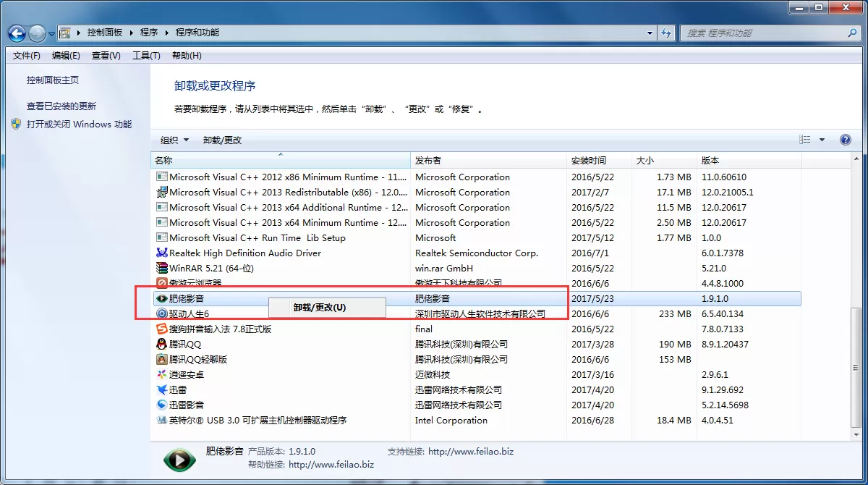Click the 程序和功能 breadcrumb segment
Image resolution: width=868 pixels, height=485 pixels.
(x=197, y=33)
